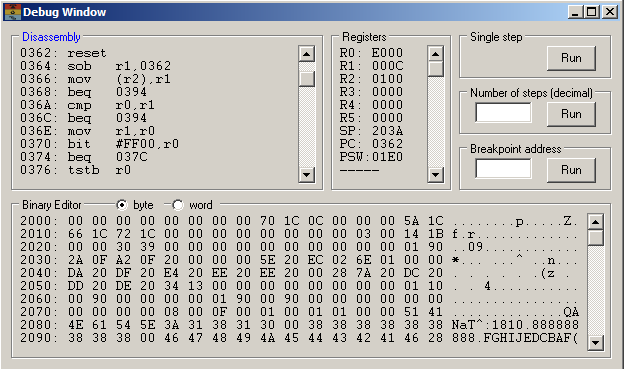
Task: Click register R1 value 000C
Action: coord(387,66)
